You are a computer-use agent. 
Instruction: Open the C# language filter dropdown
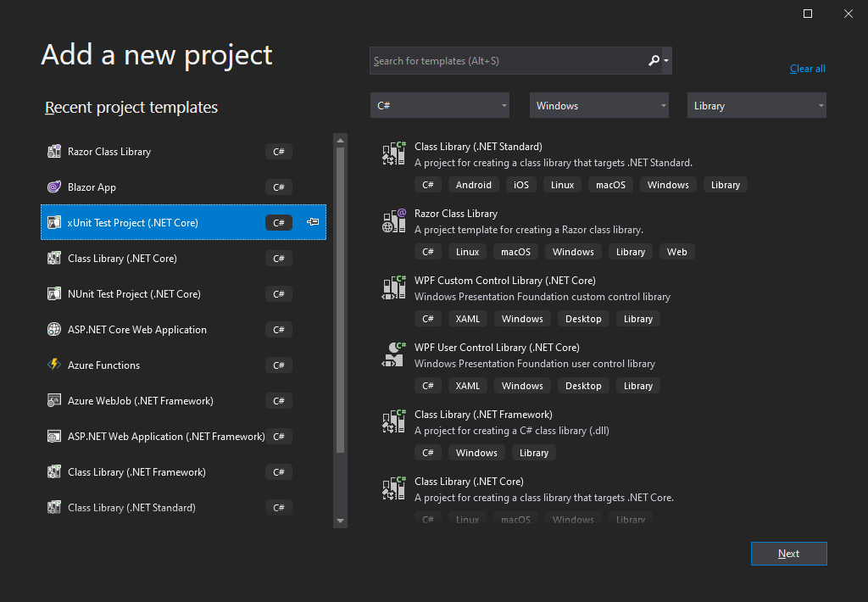pos(439,106)
